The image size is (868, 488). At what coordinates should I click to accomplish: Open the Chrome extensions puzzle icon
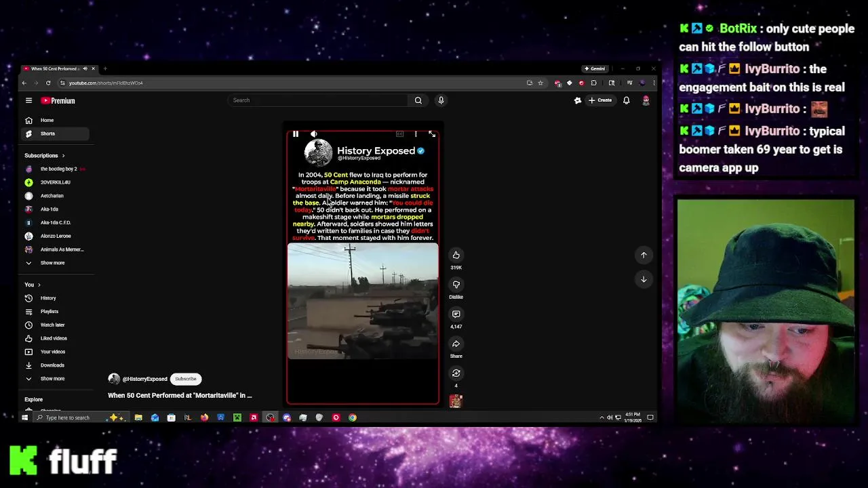[x=593, y=83]
